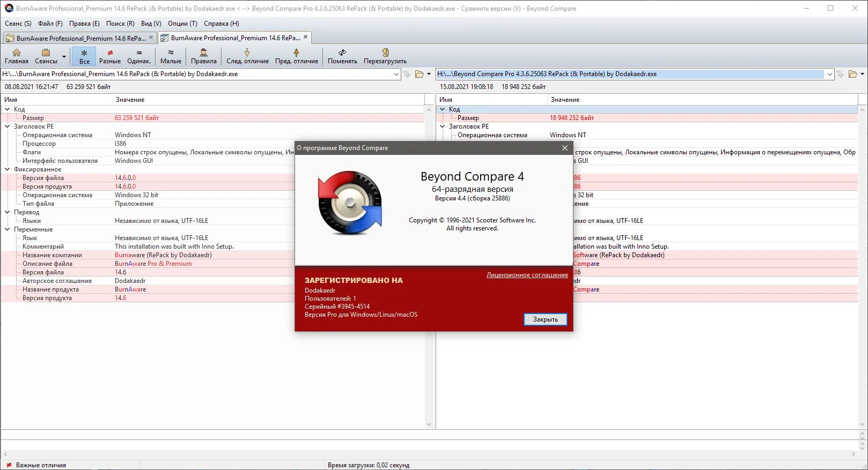Open the Правила rules tool

(204, 56)
